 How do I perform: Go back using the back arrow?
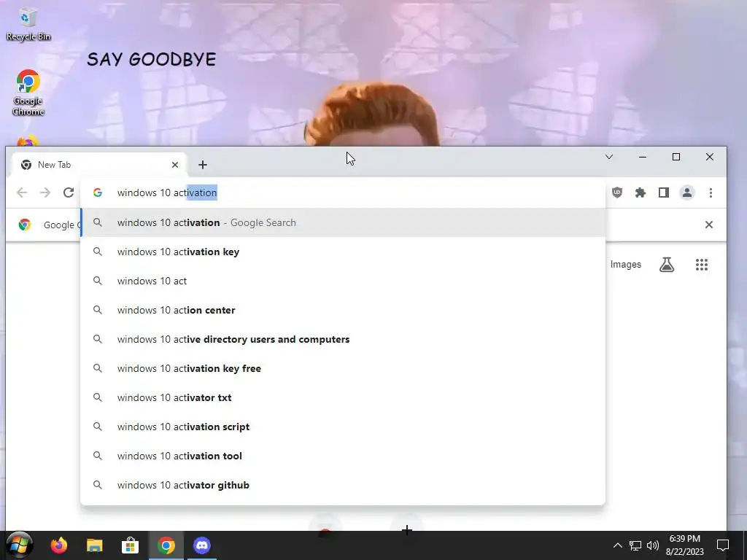coord(22,192)
